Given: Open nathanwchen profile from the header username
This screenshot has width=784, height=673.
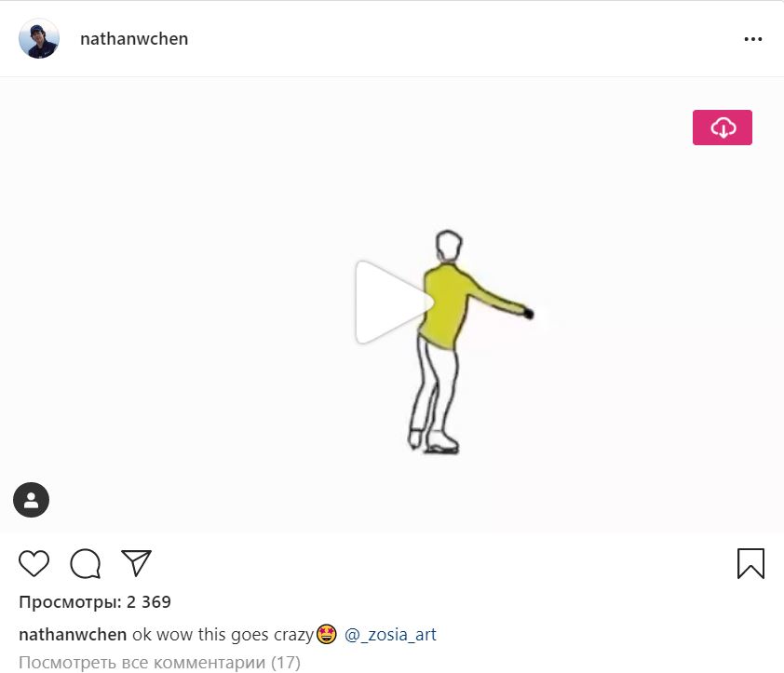Looking at the screenshot, I should pyautogui.click(x=134, y=39).
